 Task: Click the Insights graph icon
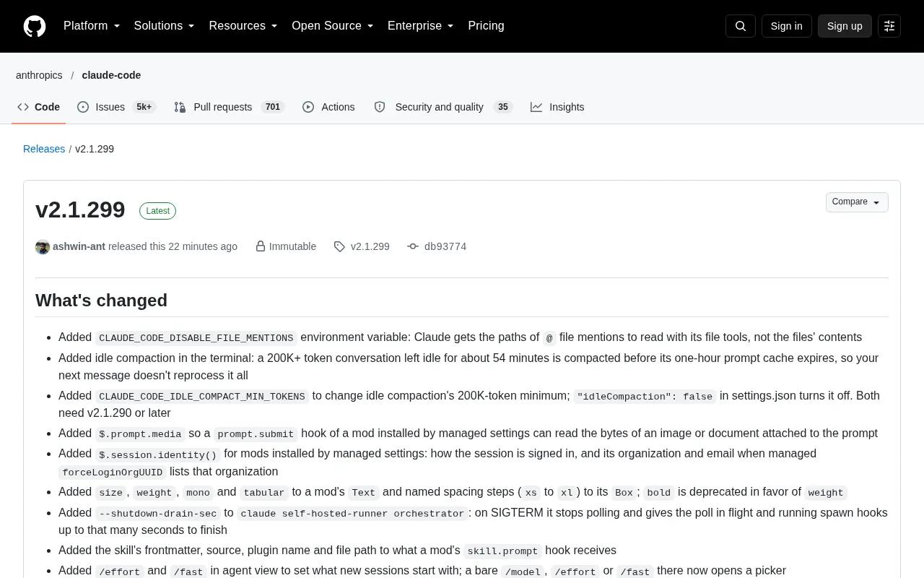point(536,107)
